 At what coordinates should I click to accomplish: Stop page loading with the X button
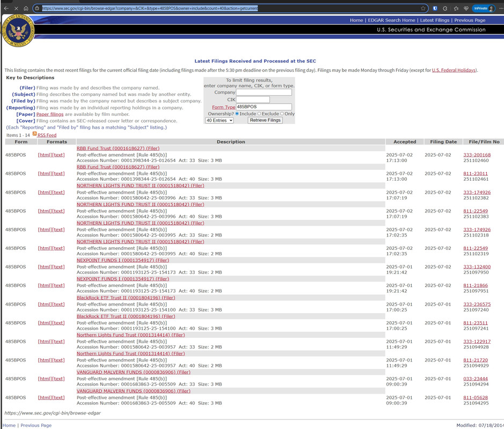pos(16,9)
